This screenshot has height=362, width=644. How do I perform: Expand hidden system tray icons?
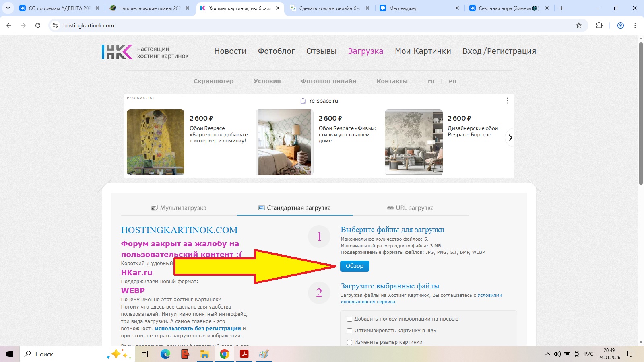[x=547, y=354]
